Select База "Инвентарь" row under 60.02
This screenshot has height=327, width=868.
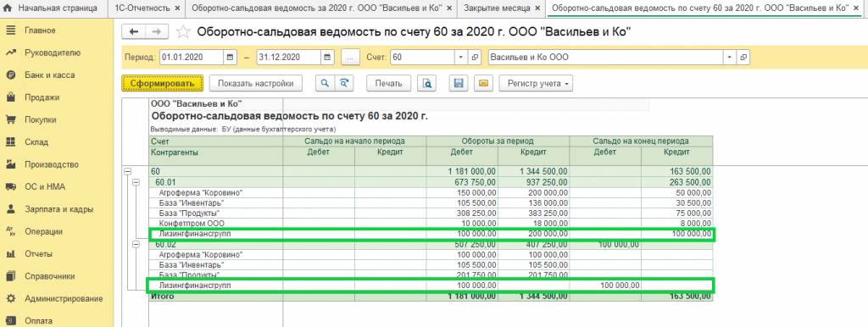pos(431,265)
